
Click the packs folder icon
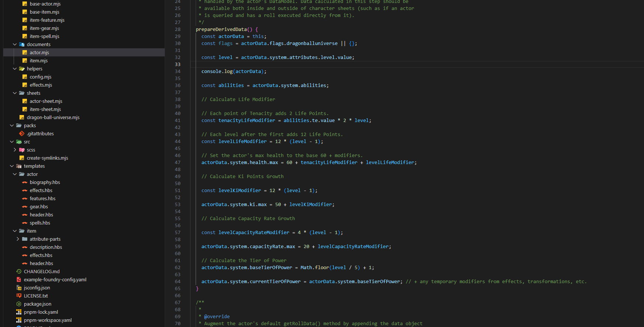19,125
